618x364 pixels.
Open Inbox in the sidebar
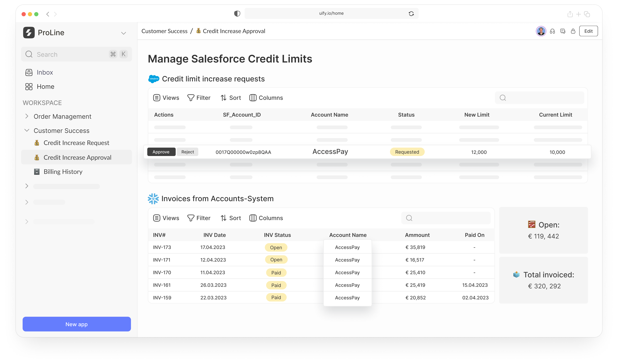[x=45, y=72]
